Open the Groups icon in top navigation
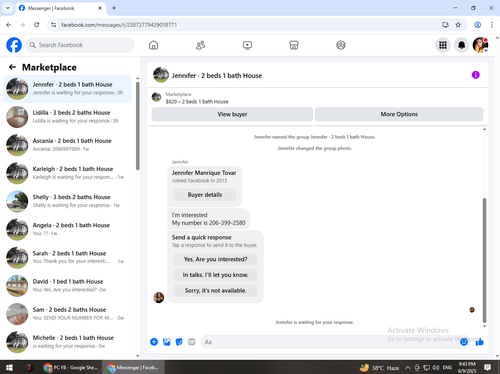The width and height of the screenshot is (500, 374). tap(341, 45)
